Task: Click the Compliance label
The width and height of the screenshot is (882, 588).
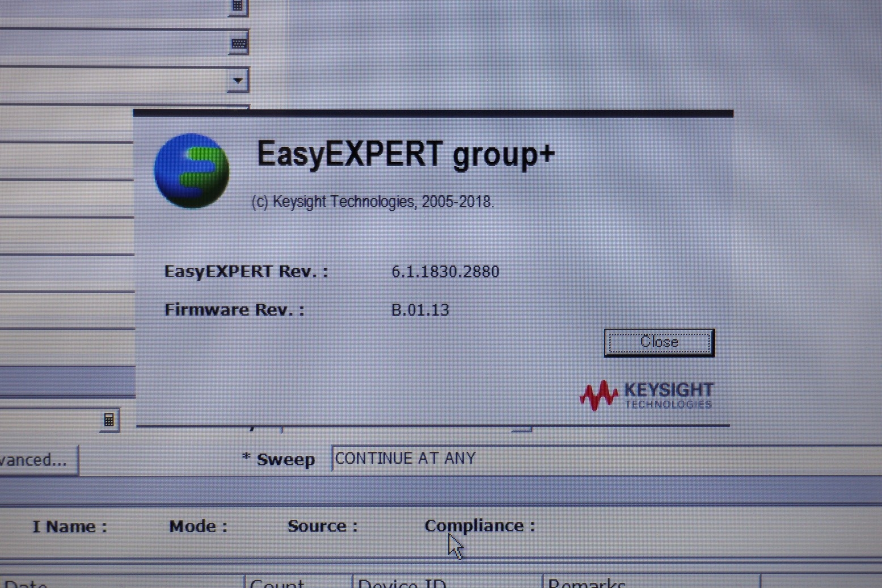Action: point(480,526)
